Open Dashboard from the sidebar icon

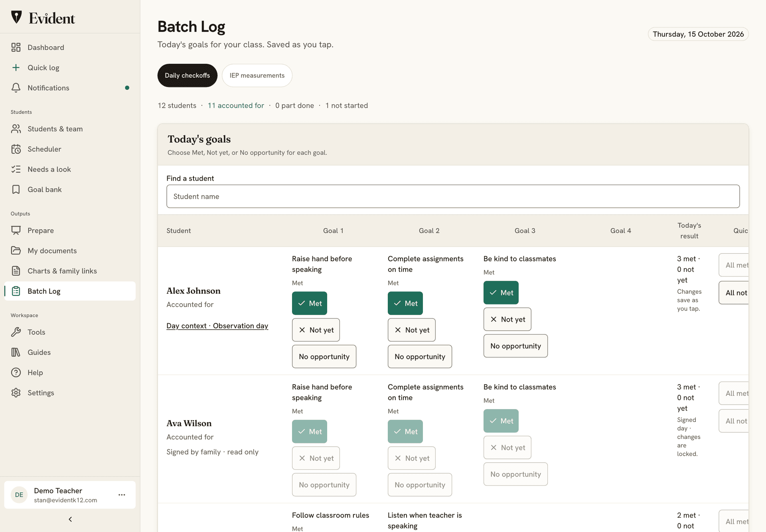pos(16,47)
